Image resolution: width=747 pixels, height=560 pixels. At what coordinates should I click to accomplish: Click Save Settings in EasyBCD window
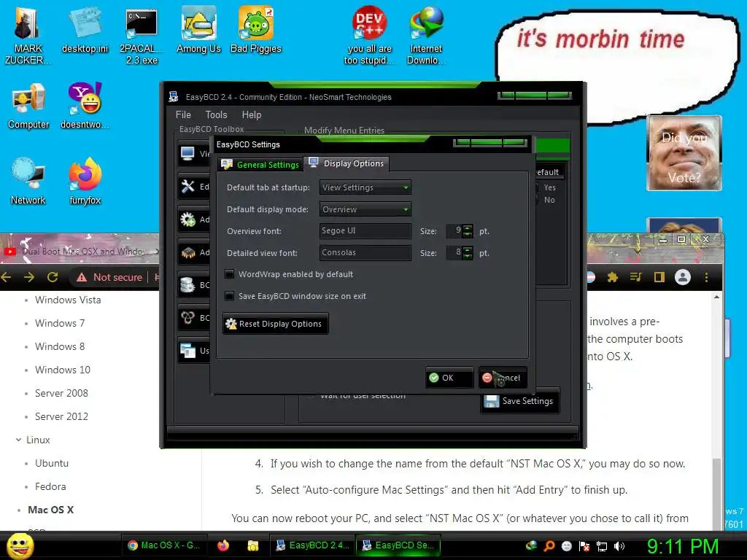[519, 401]
